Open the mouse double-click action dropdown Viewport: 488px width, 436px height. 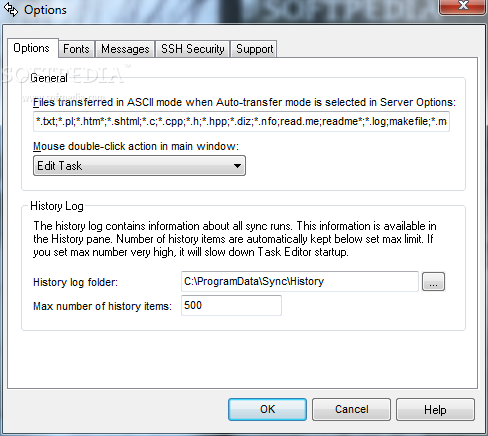click(x=139, y=166)
